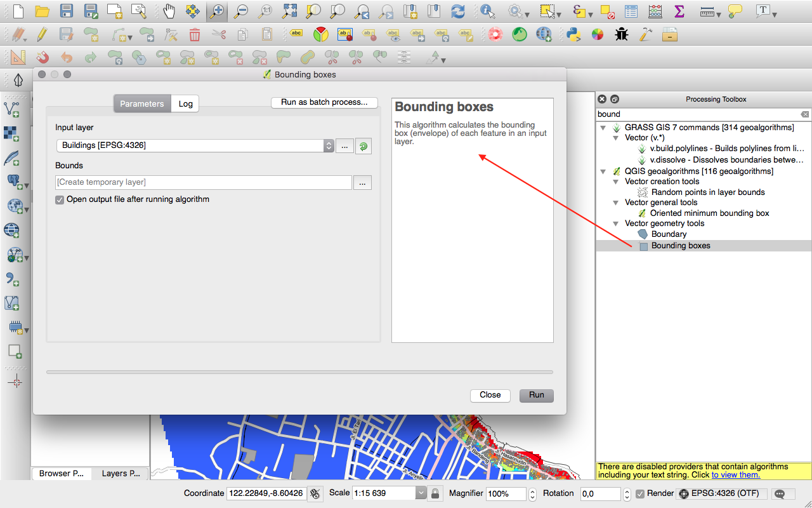
Task: Uncheck Open output file after running algorithm
Action: (60, 199)
